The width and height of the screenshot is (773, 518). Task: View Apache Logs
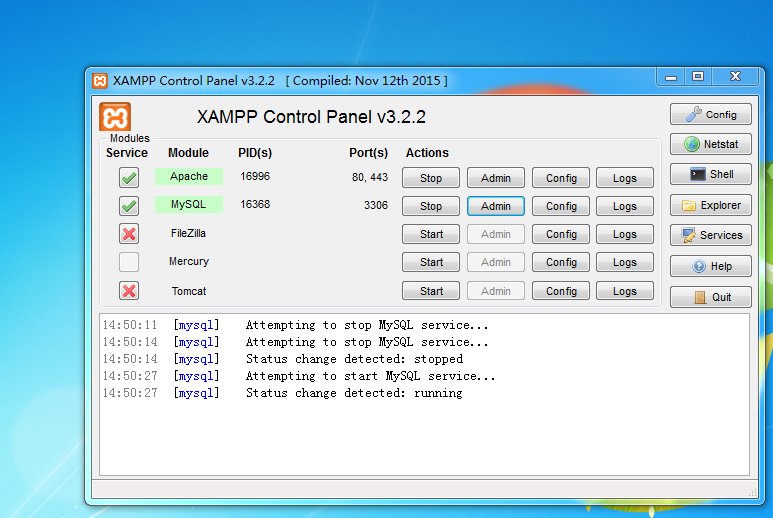pos(625,178)
